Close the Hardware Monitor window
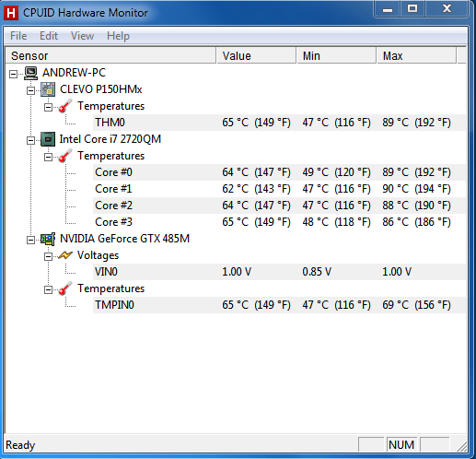 click(447, 9)
